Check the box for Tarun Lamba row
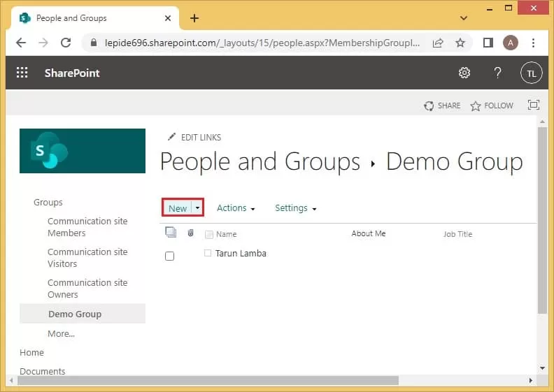 point(169,256)
